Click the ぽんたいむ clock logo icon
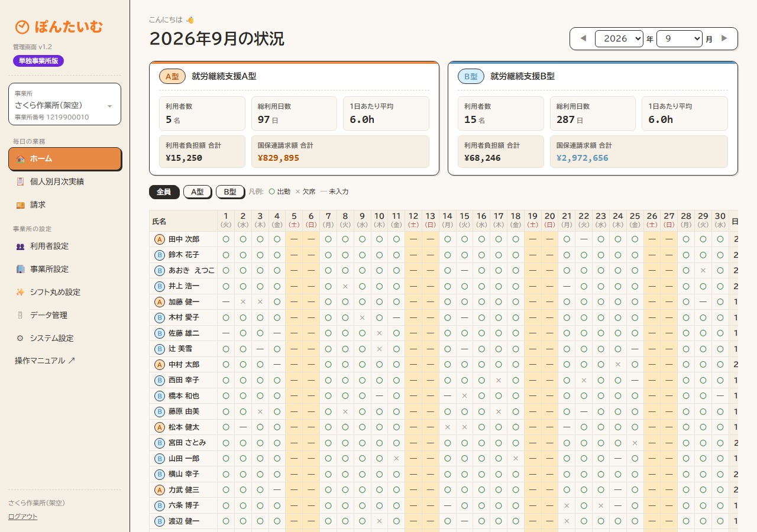This screenshot has height=532, width=757. 22,27
